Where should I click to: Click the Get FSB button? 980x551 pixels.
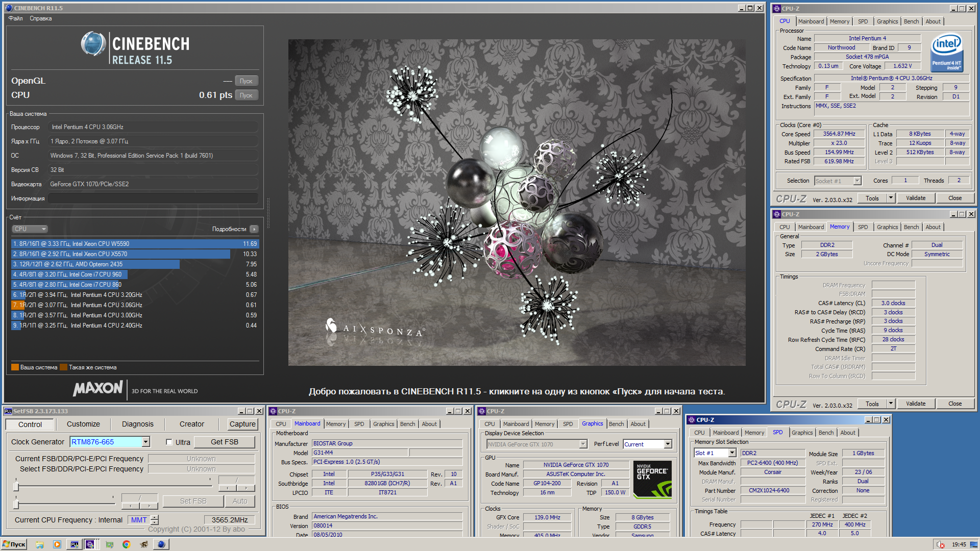225,442
